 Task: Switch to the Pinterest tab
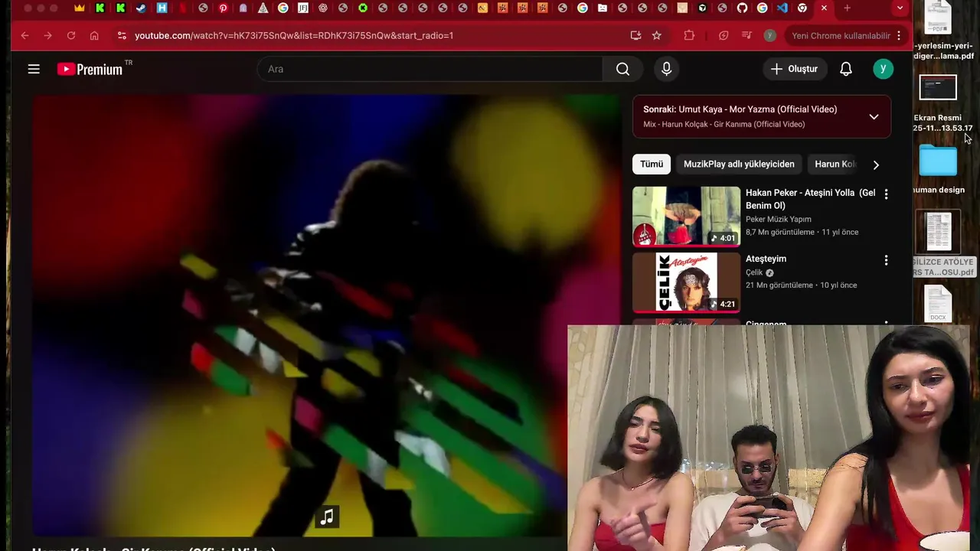223,8
